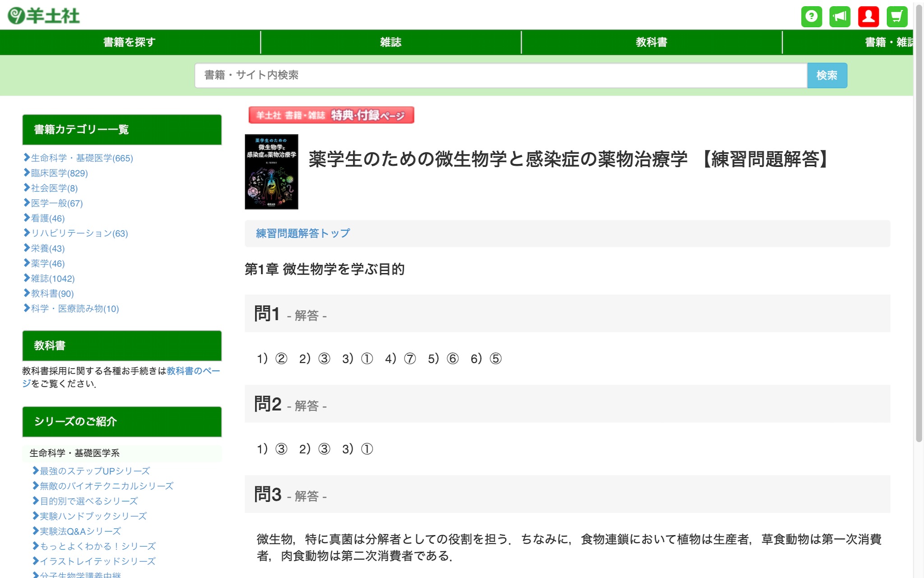Open 実験ハンドブックシリーズ series link

pyautogui.click(x=93, y=516)
